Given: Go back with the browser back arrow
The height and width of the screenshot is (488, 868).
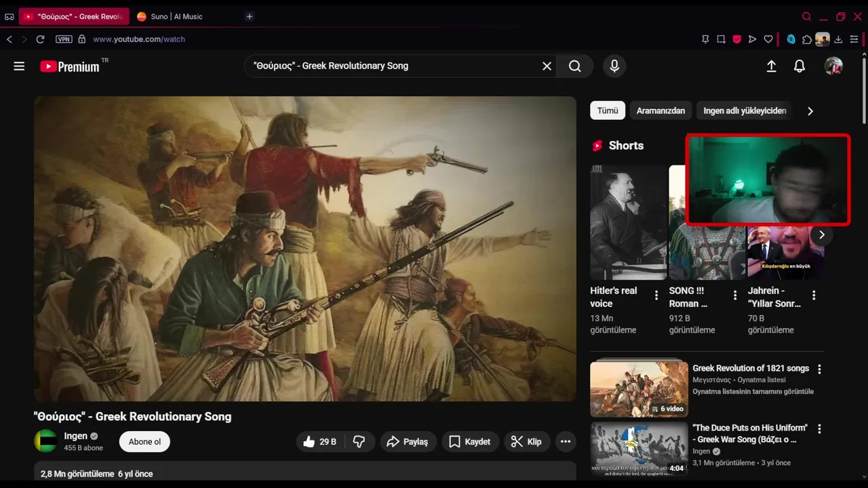Looking at the screenshot, I should (9, 39).
